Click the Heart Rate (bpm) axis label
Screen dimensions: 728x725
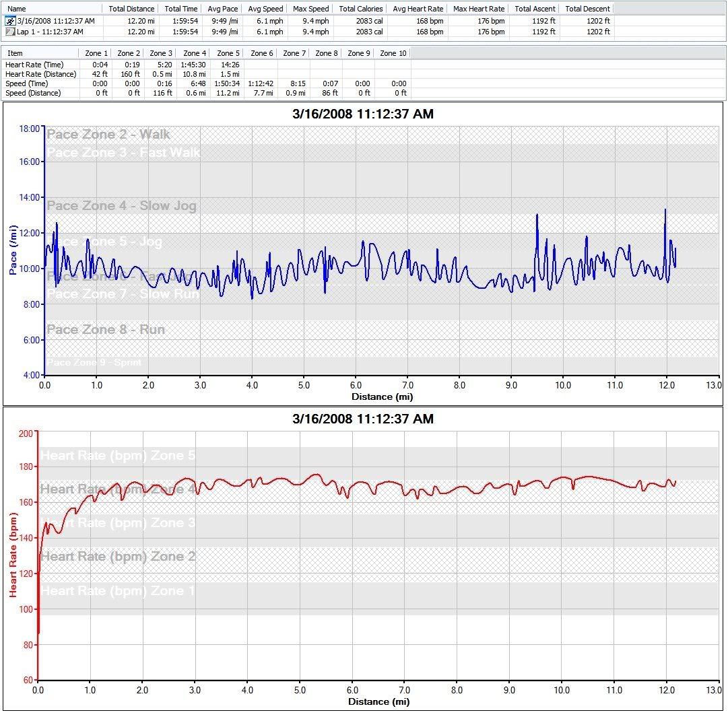[x=12, y=555]
